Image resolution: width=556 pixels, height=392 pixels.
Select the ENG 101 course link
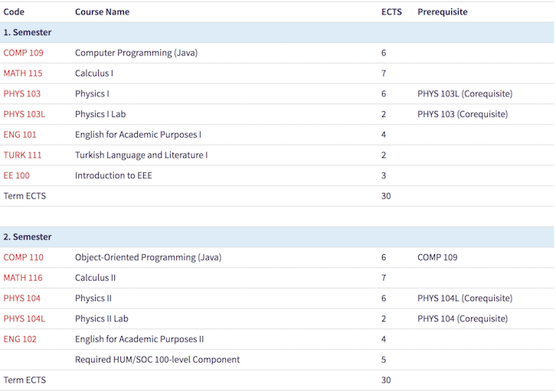coord(20,135)
